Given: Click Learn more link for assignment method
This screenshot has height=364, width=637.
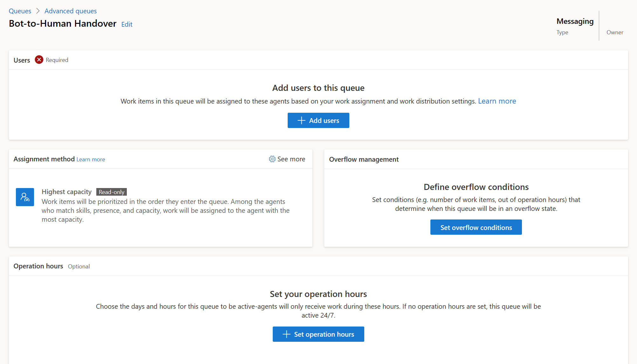Looking at the screenshot, I should click(x=91, y=159).
